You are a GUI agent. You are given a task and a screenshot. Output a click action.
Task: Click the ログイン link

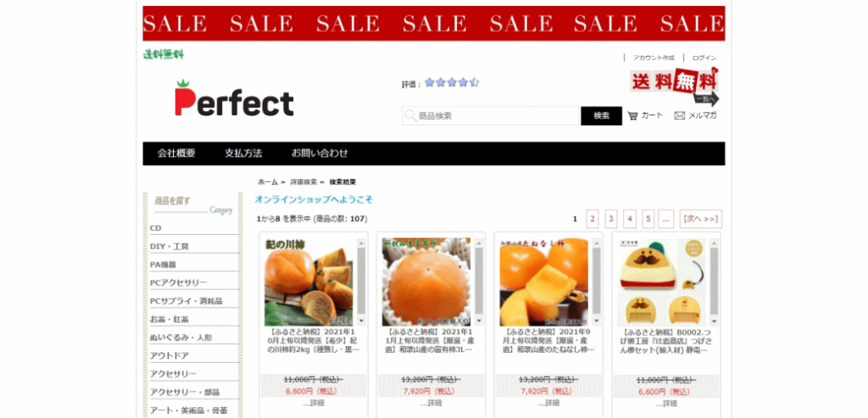pyautogui.click(x=704, y=58)
